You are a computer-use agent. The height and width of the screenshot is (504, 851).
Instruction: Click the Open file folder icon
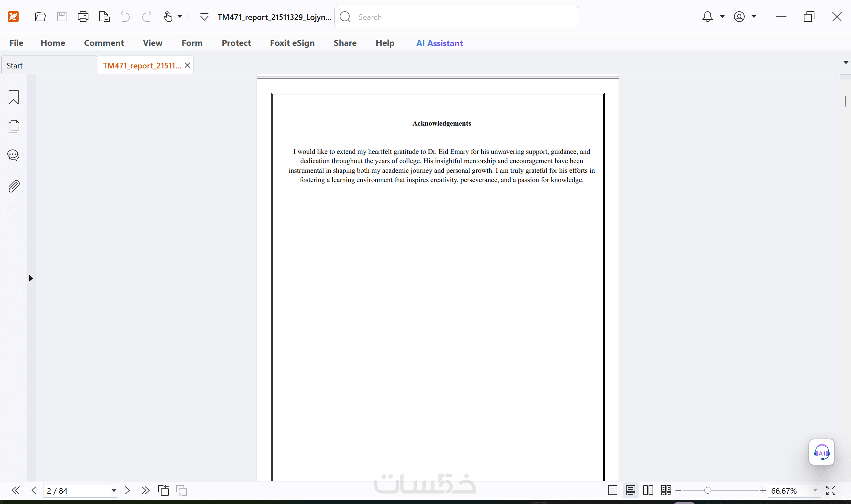point(40,17)
